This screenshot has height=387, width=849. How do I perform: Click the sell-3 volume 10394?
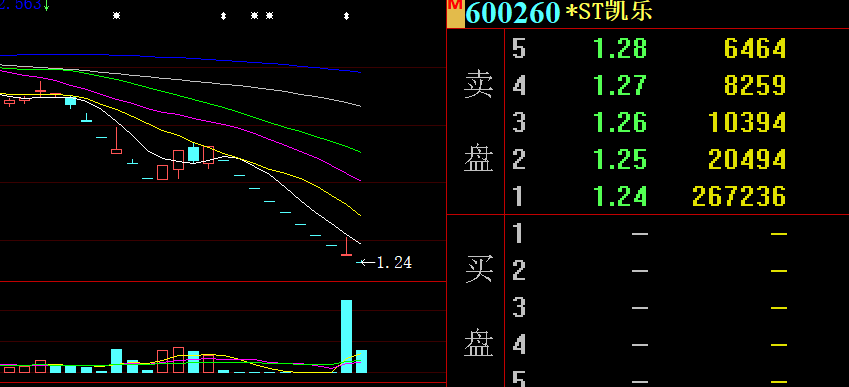(747, 122)
